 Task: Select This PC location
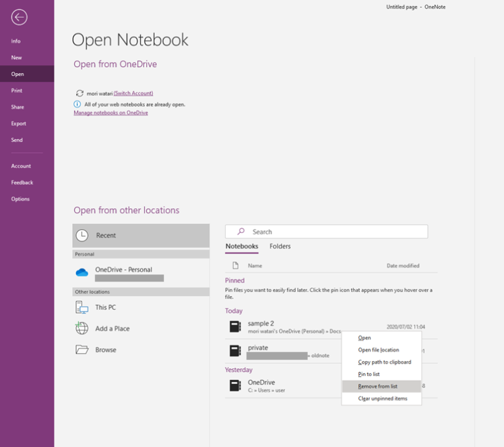click(141, 307)
